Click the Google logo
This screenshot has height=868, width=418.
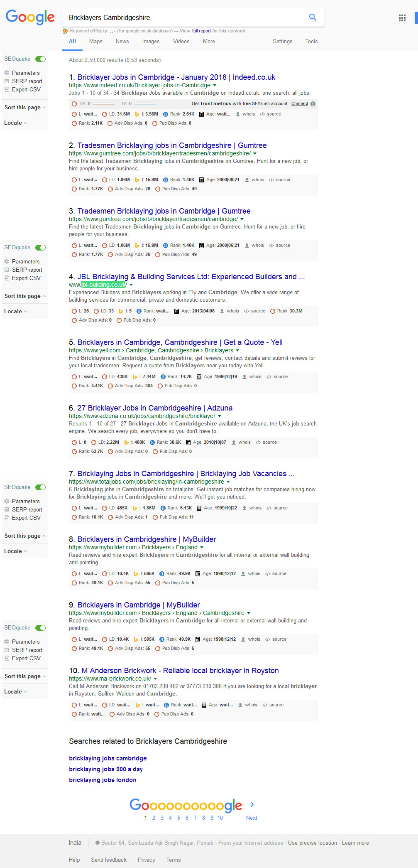pyautogui.click(x=30, y=17)
